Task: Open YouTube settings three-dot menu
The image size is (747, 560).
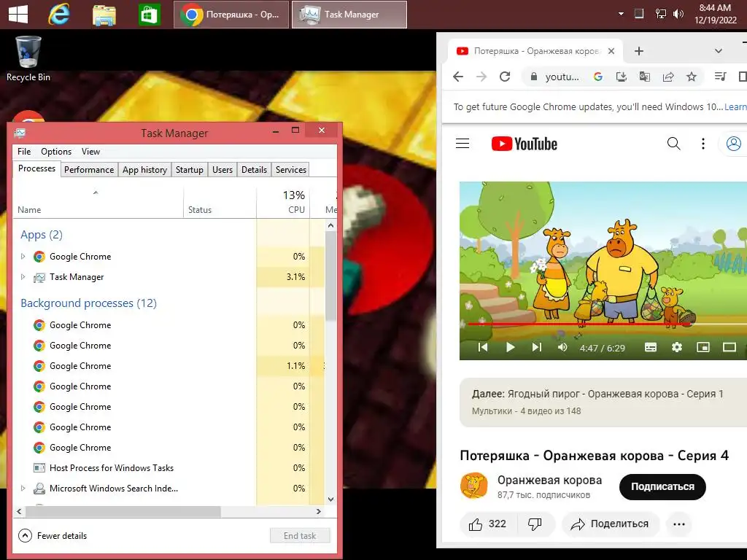Action: pos(703,144)
